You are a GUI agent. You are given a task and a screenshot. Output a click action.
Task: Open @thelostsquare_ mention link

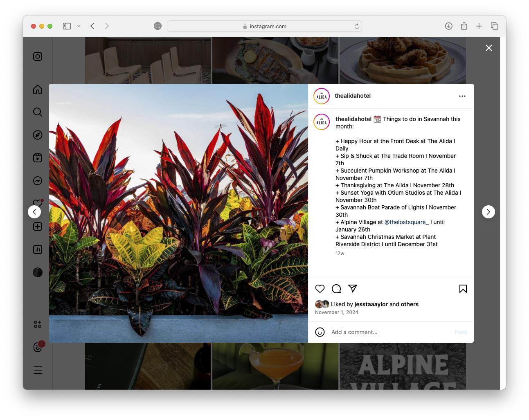coord(407,222)
